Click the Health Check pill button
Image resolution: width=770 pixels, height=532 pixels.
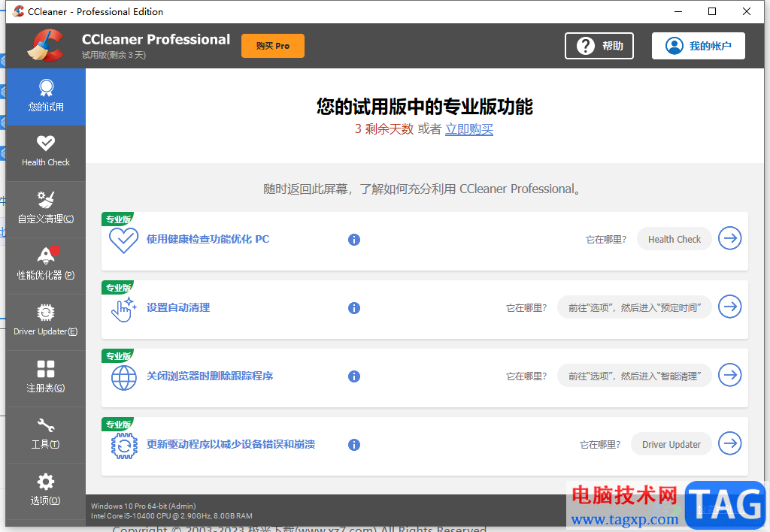coord(675,239)
